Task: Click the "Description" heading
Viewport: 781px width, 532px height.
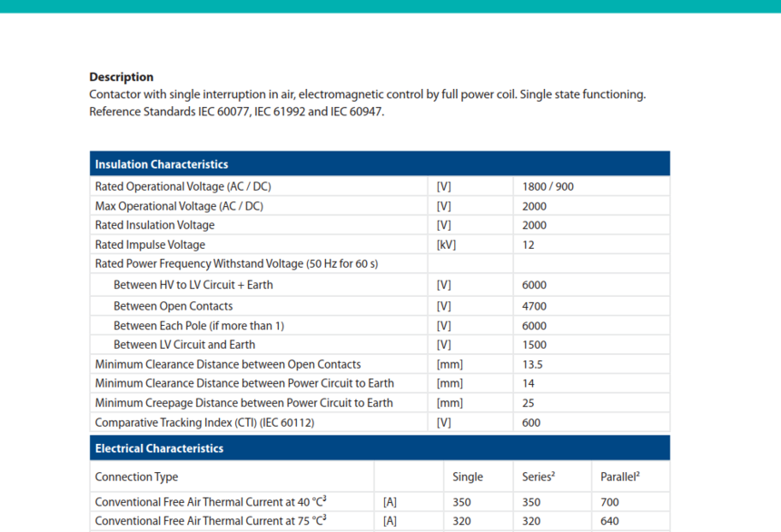Action: [x=121, y=76]
